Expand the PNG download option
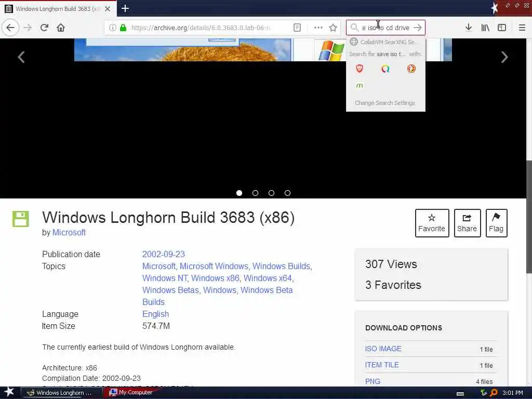 tap(373, 381)
